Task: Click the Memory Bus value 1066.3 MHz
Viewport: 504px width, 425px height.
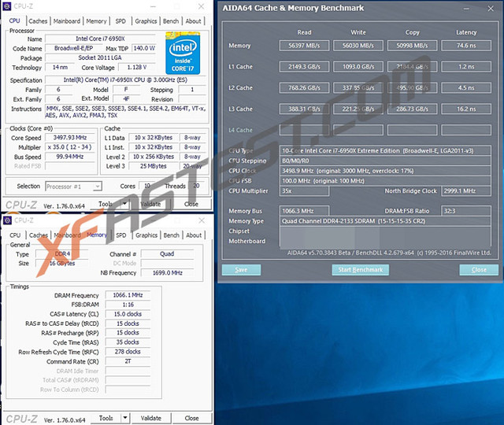Action: tap(304, 211)
